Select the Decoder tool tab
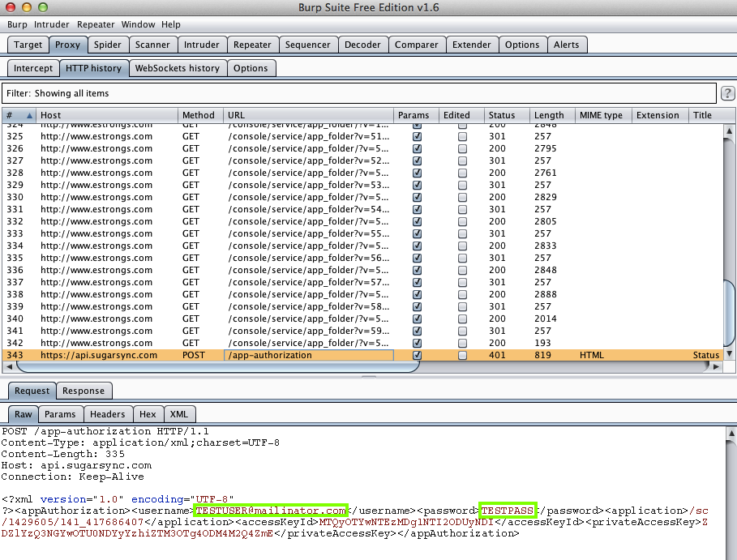Viewport: 737px width, 560px height. pos(362,45)
